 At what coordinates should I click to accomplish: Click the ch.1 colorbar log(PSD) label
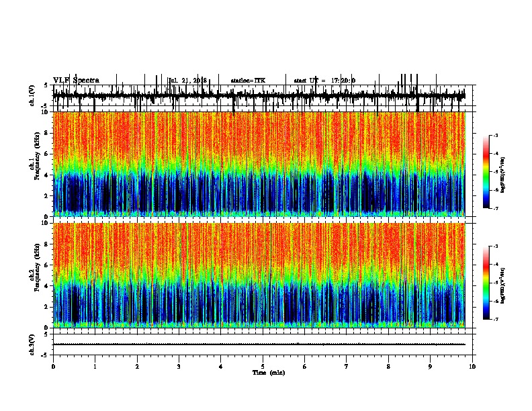tap(503, 175)
